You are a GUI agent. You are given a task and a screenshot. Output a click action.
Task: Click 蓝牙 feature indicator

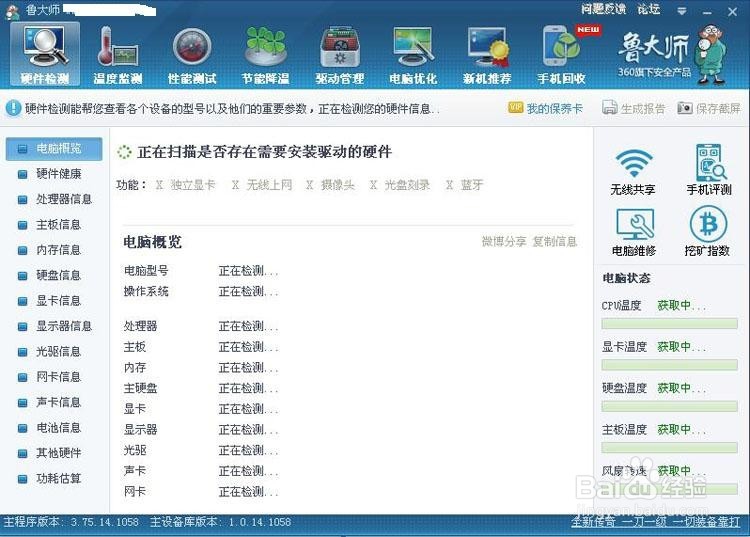[x=464, y=185]
